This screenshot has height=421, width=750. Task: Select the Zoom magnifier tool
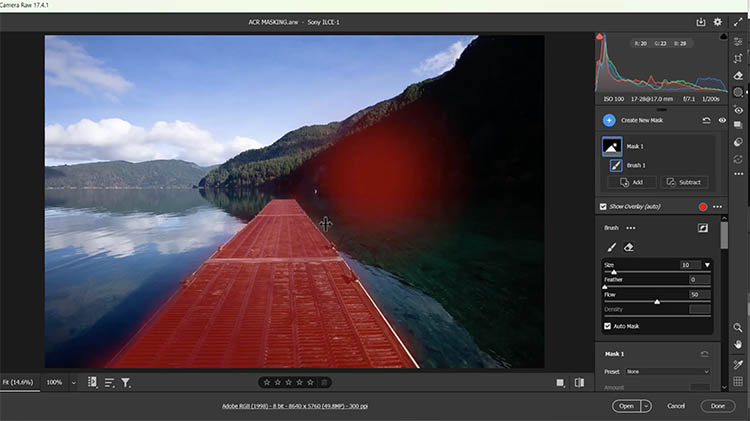(738, 327)
